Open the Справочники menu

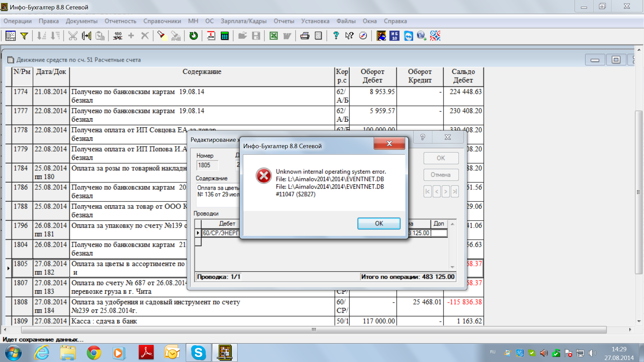[162, 21]
